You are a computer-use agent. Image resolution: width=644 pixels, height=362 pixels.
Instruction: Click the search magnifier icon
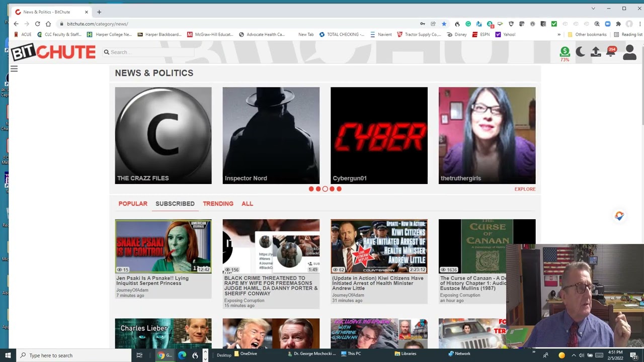(107, 52)
